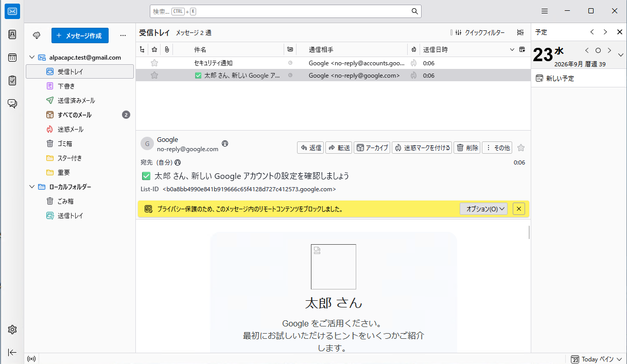Sort by star column header
Screen dimensions: 627x364
[x=154, y=49]
